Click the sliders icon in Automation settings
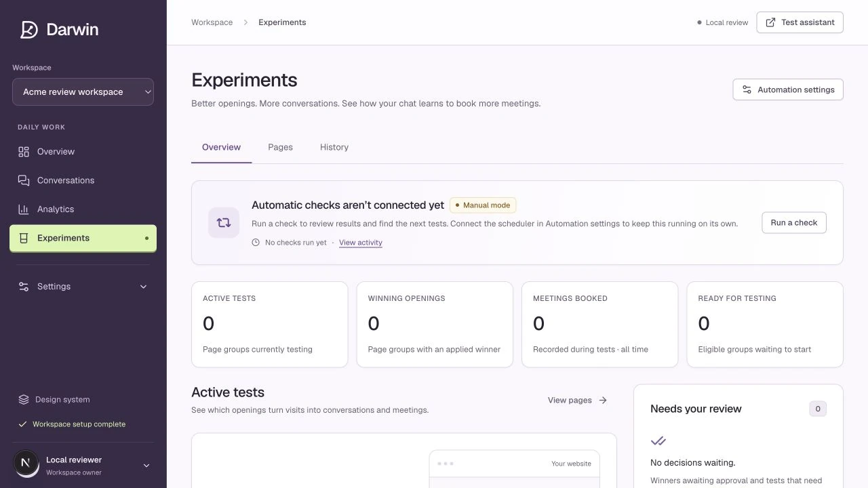Viewport: 868px width, 488px height. click(747, 89)
